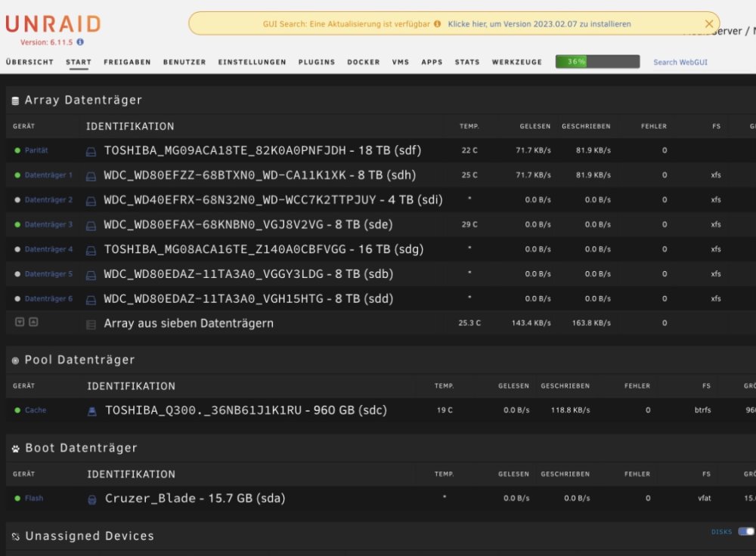Click the spin down all disks icon
The height and width of the screenshot is (556, 756).
[20, 322]
